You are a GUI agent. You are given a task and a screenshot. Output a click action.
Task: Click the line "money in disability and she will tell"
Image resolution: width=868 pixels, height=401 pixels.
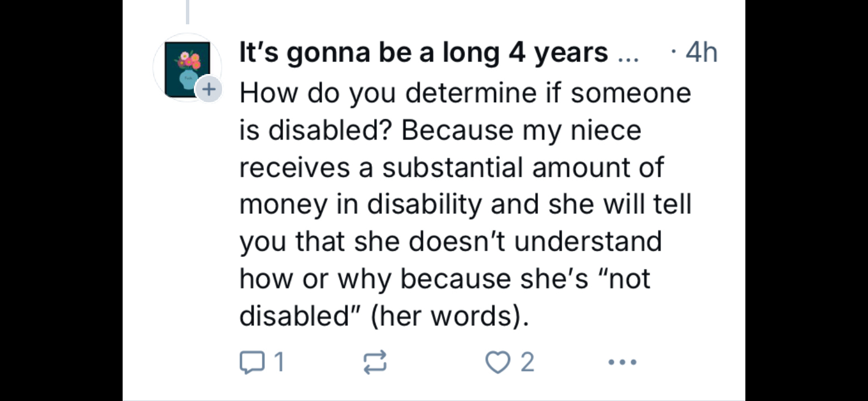tap(465, 204)
